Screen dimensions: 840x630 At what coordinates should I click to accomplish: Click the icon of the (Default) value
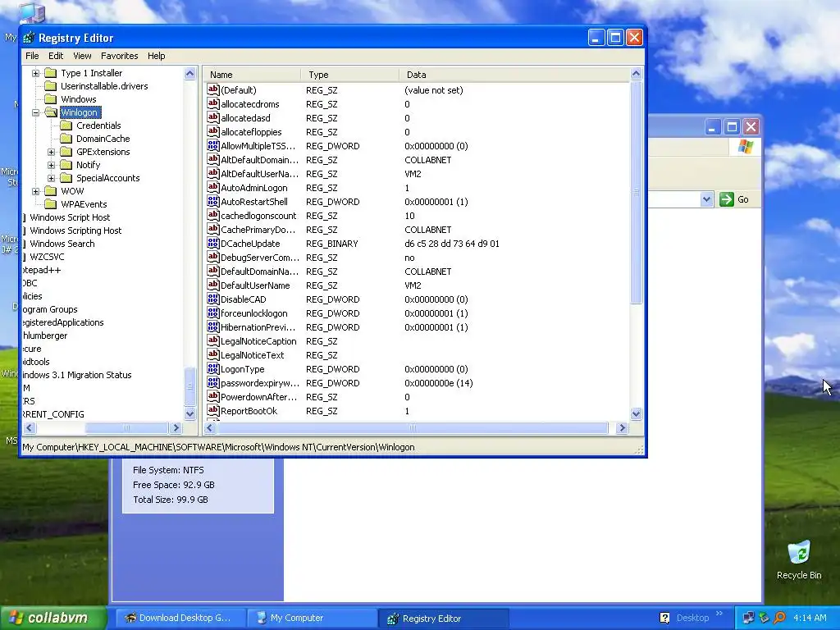[x=213, y=90]
